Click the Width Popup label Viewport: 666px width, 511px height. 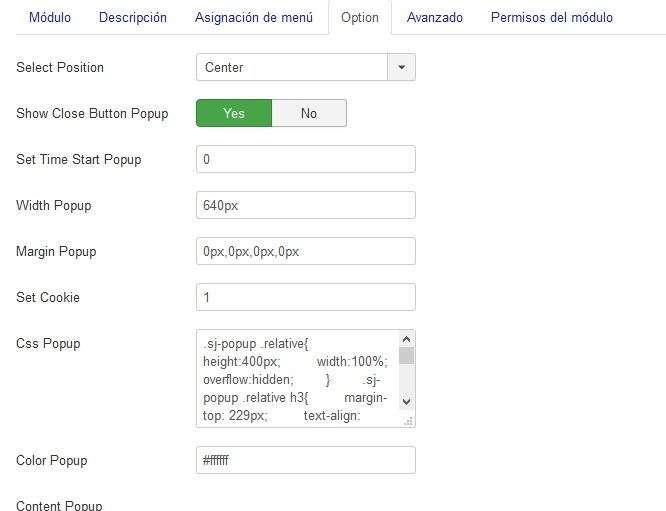pos(54,205)
